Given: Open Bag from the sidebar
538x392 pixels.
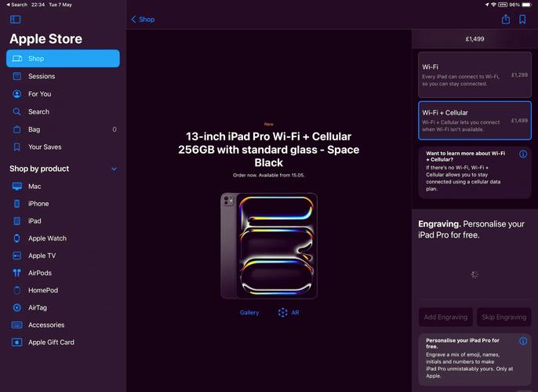Looking at the screenshot, I should pos(63,129).
